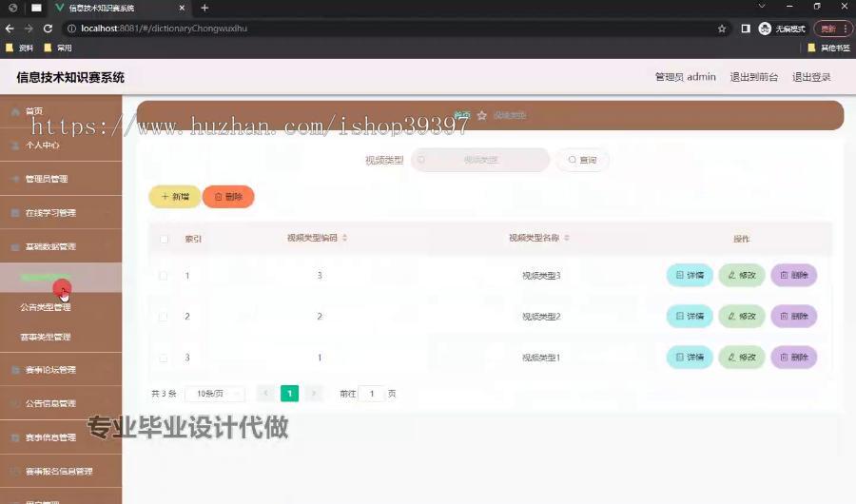856x504 pixels.
Task: Click 删除 for 视频类型2
Action: pyautogui.click(x=794, y=316)
